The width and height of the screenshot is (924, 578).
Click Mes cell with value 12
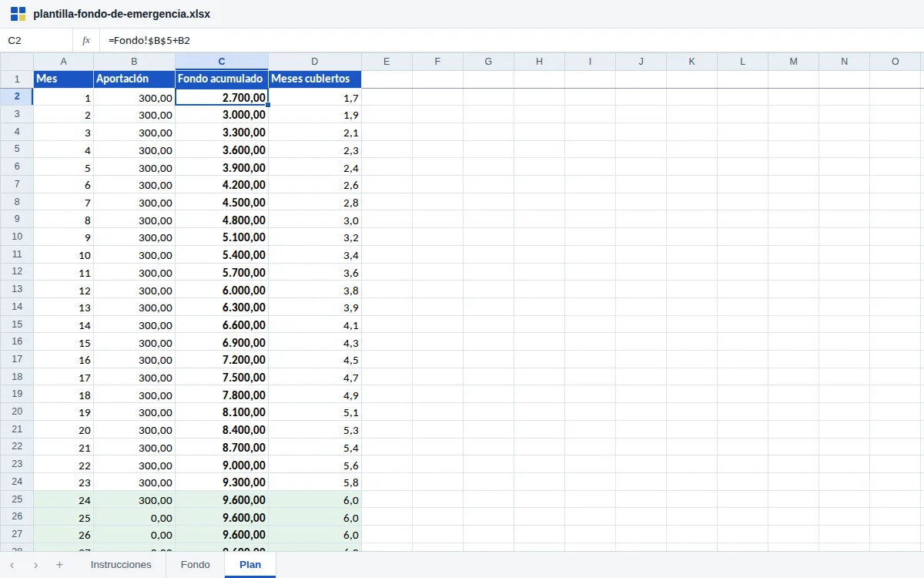pos(63,290)
